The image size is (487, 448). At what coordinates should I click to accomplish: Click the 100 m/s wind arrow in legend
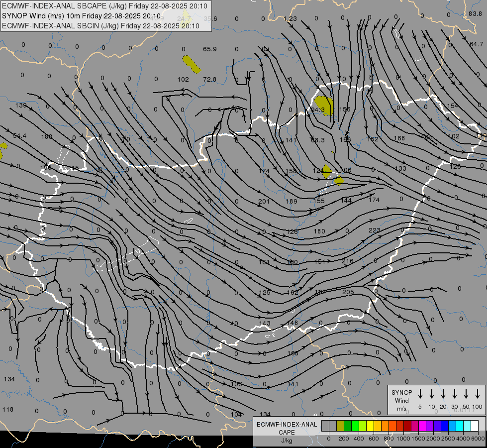coord(478,394)
